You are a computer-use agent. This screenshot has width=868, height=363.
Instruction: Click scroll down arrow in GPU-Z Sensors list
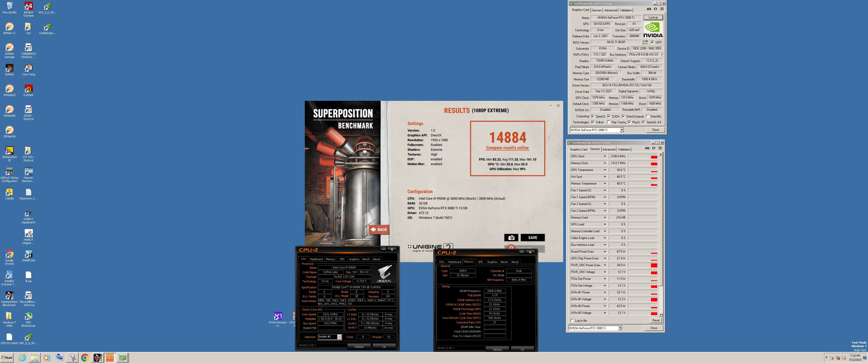[660, 315]
